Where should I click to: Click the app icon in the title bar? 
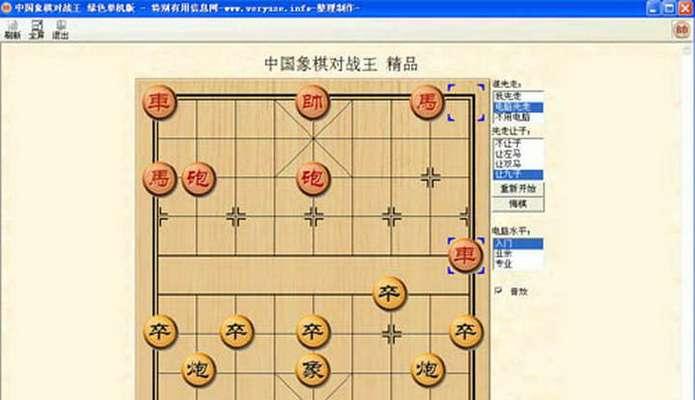point(6,8)
